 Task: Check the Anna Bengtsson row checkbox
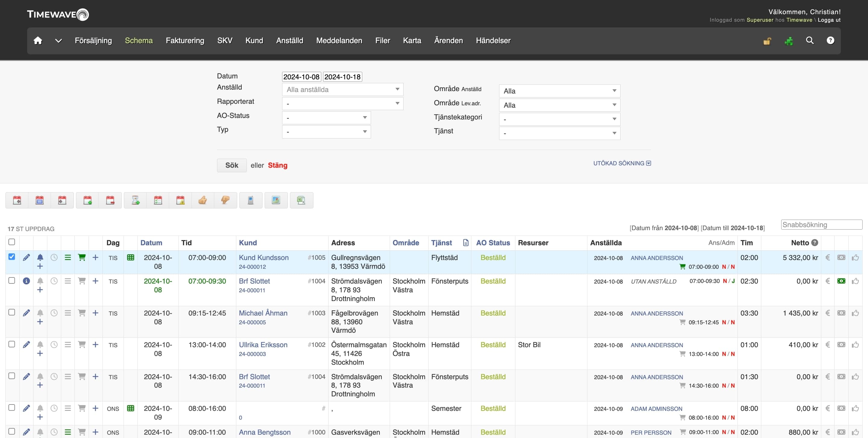coord(12,432)
